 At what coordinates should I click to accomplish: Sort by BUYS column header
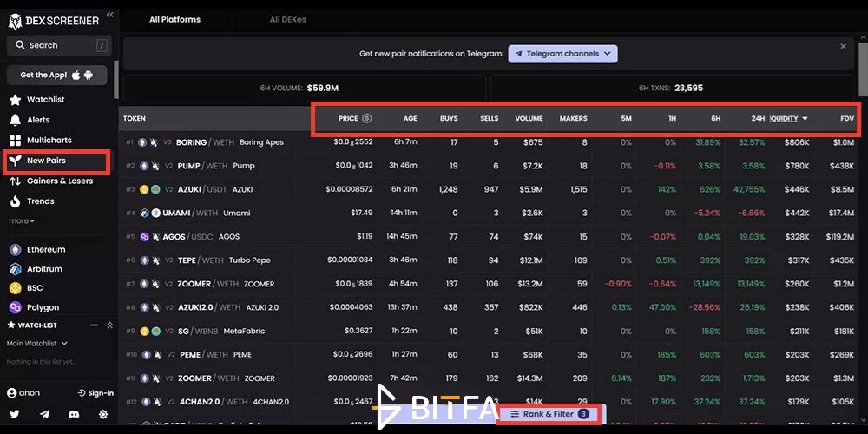(x=449, y=118)
